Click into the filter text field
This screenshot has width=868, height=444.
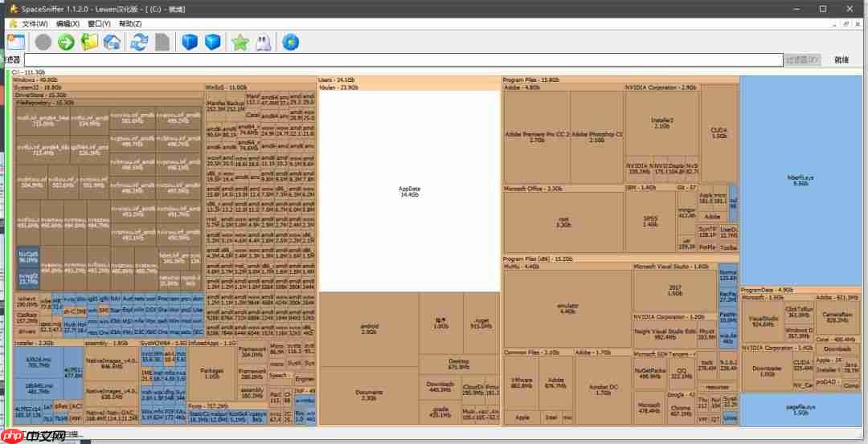(403, 60)
